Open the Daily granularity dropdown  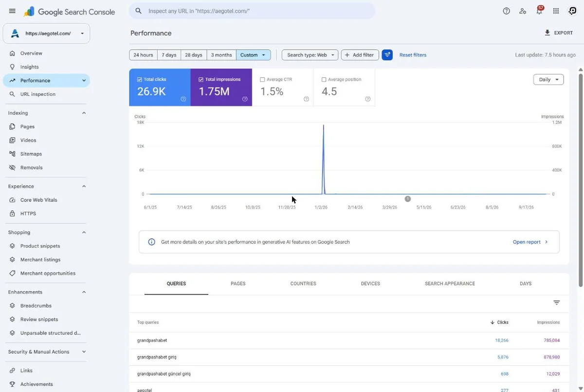click(x=548, y=80)
